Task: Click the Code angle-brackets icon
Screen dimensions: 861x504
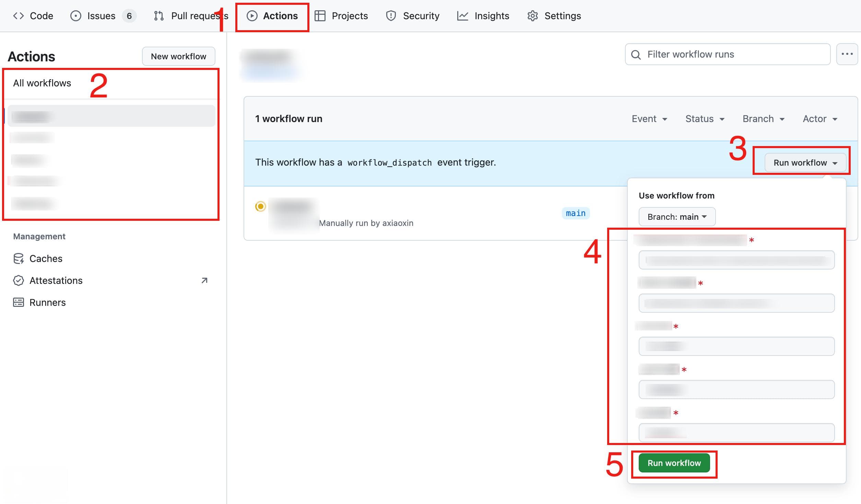Action: click(x=19, y=16)
